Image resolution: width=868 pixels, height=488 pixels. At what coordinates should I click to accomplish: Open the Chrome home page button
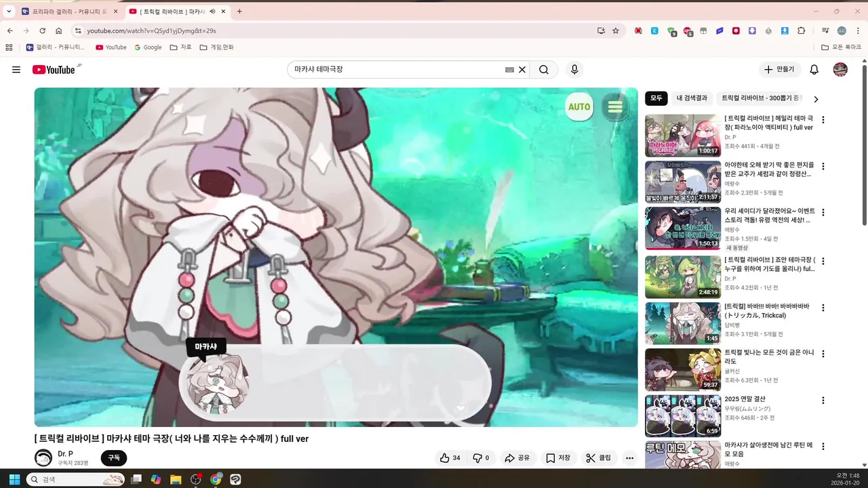pos(59,30)
